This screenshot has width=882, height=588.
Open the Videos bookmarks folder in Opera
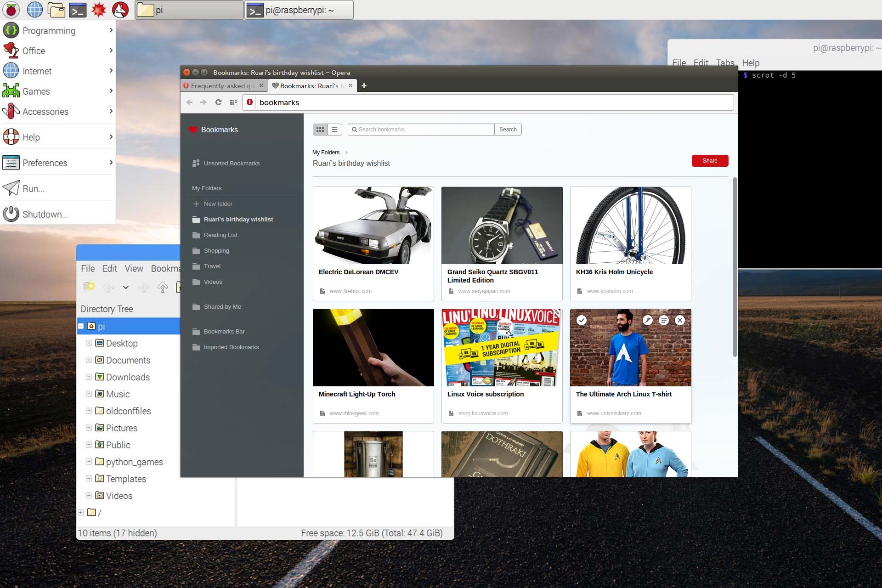[x=207, y=282]
